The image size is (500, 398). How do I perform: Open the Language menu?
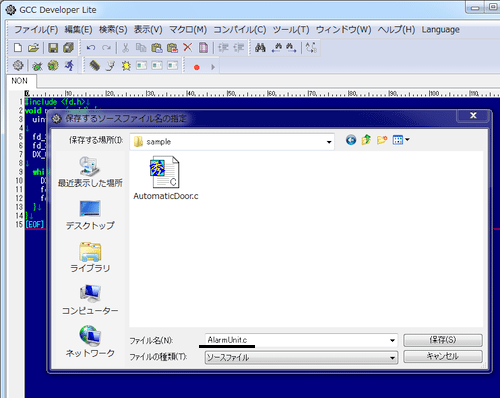click(x=440, y=30)
